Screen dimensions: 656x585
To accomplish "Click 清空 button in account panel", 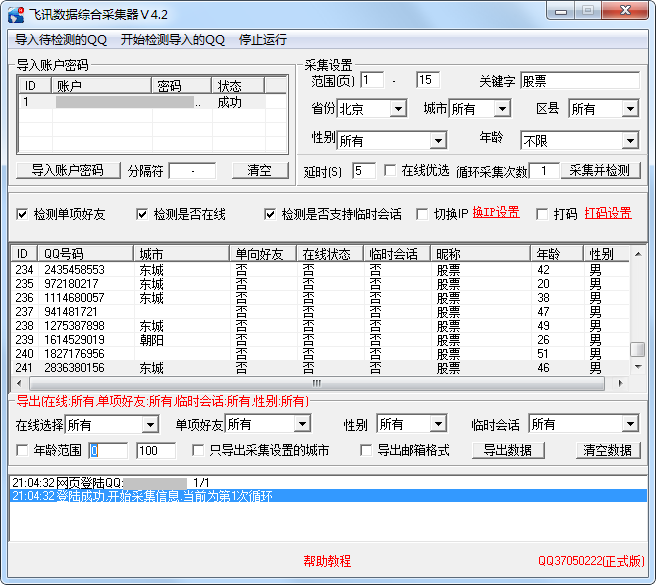I will coord(259,170).
